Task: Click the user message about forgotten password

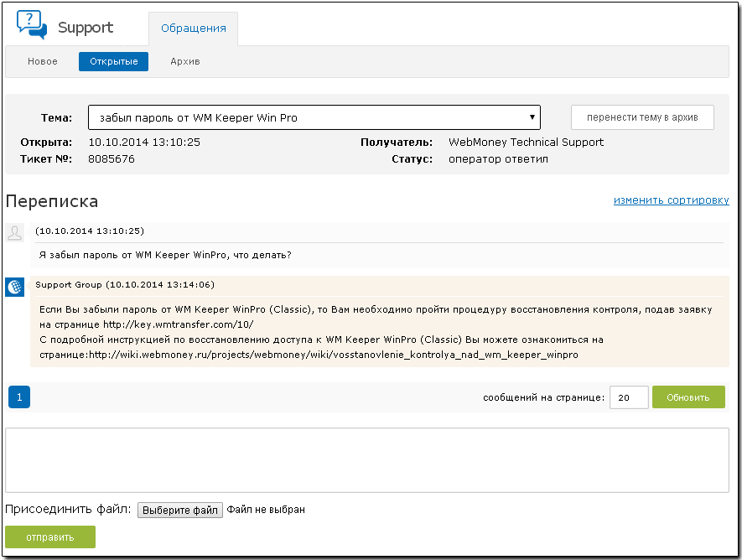Action: click(x=165, y=255)
